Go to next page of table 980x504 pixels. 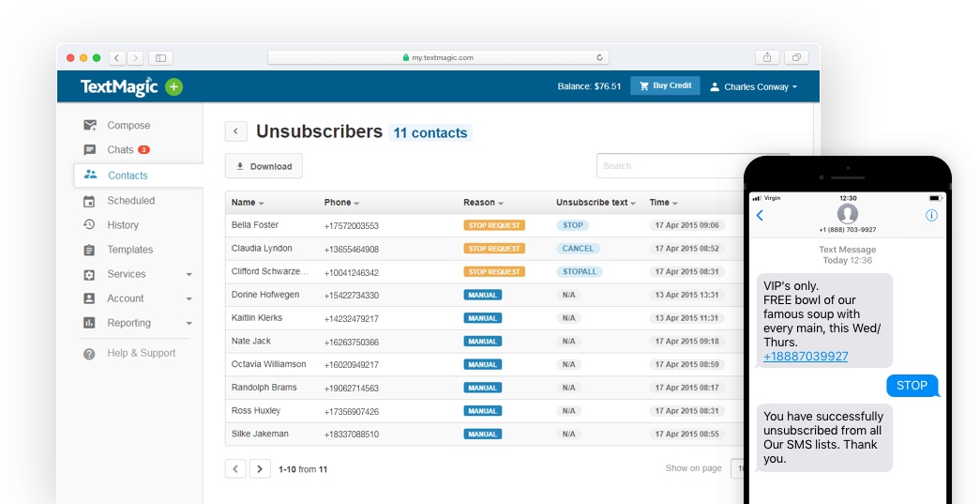point(260,469)
